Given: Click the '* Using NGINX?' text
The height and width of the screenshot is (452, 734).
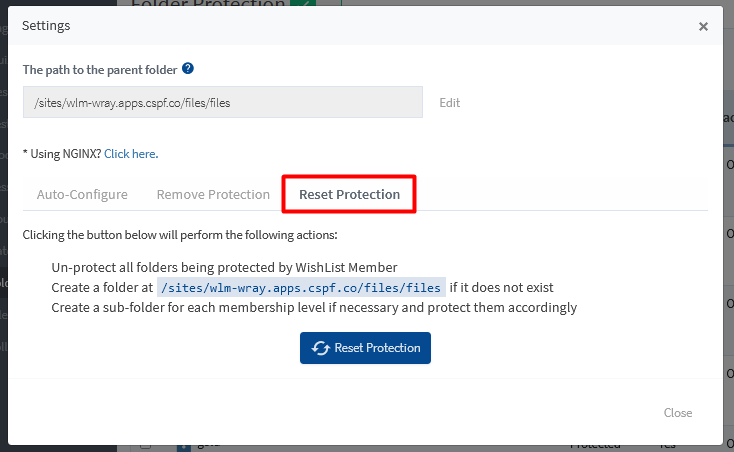Looking at the screenshot, I should (x=62, y=154).
